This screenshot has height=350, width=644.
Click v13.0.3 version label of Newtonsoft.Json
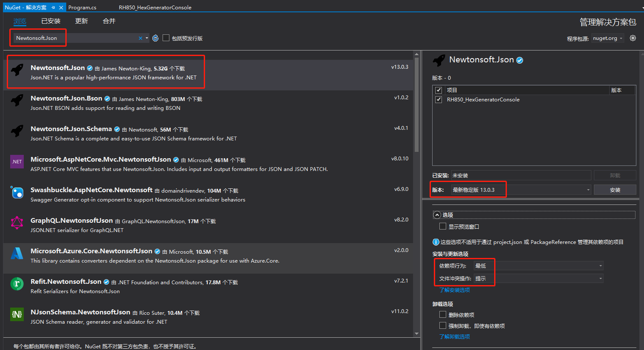(x=399, y=67)
